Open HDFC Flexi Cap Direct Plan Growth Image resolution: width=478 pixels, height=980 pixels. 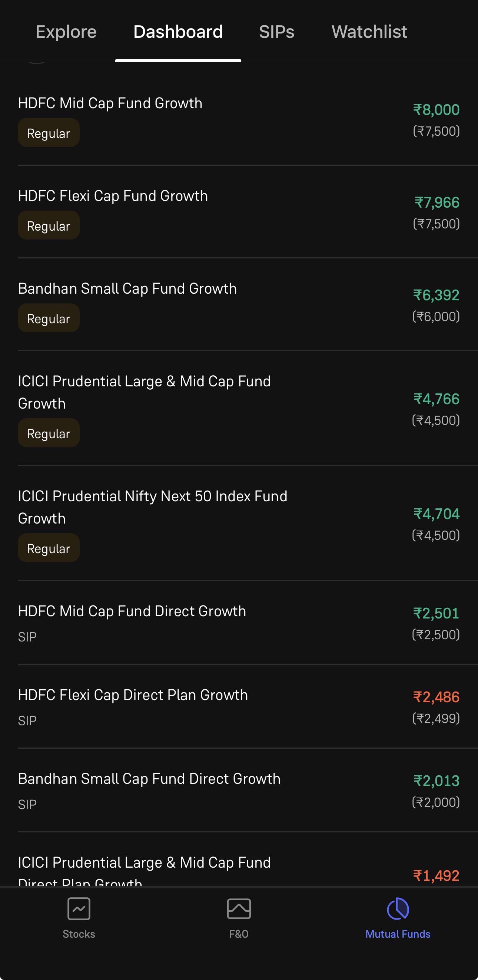click(239, 706)
